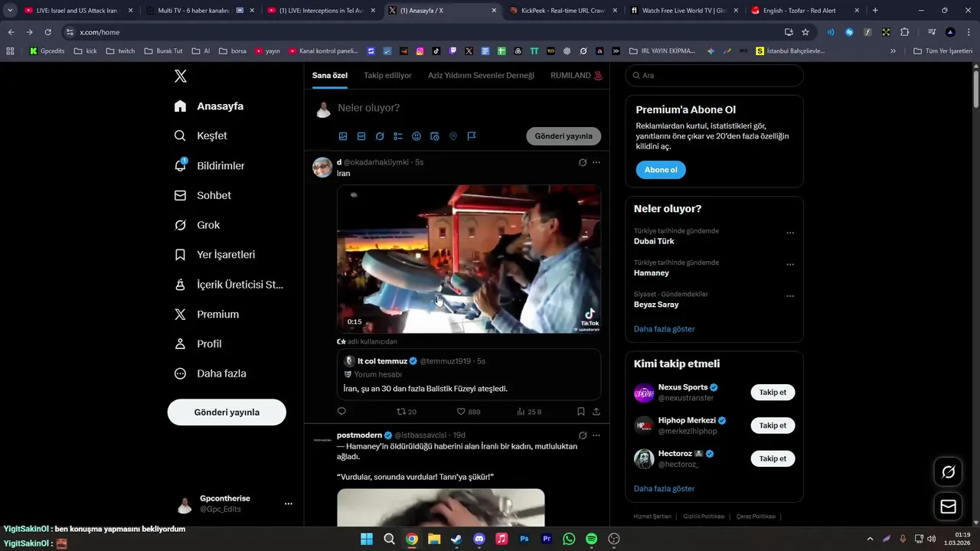Screen dimensions: 980x551
Task: Share okadarhaklıymki's post
Action: [x=596, y=412]
